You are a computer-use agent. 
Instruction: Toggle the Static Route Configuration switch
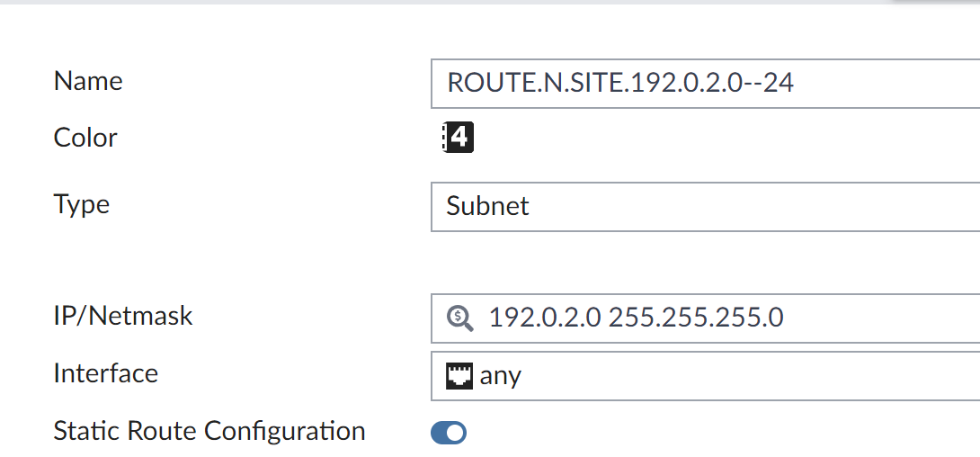tap(449, 433)
